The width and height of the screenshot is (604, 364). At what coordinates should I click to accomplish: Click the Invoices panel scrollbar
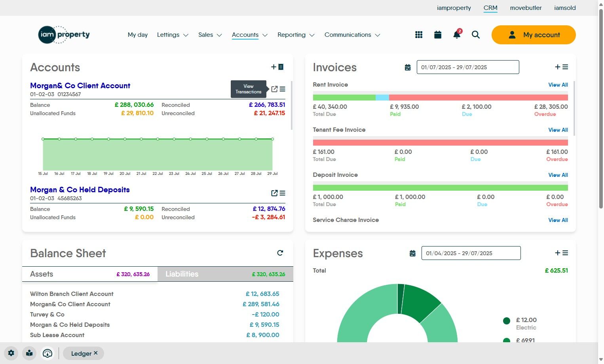click(x=574, y=109)
